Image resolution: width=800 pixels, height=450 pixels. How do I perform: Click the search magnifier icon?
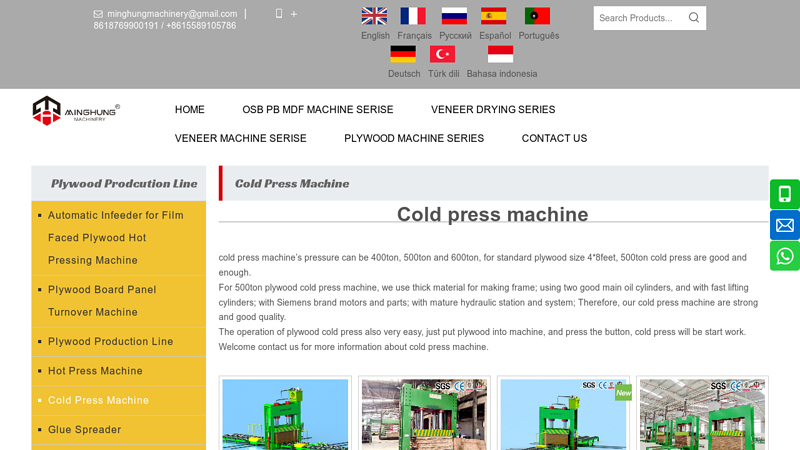[694, 18]
